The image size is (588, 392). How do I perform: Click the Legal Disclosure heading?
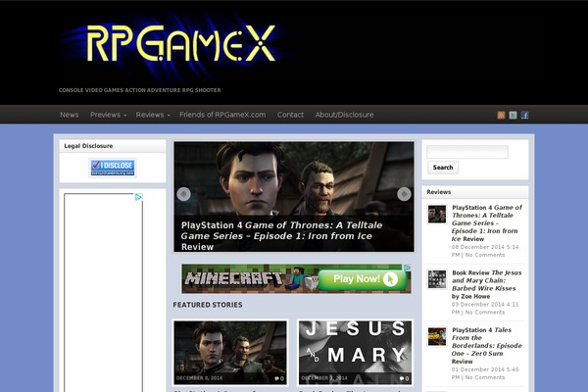point(88,146)
